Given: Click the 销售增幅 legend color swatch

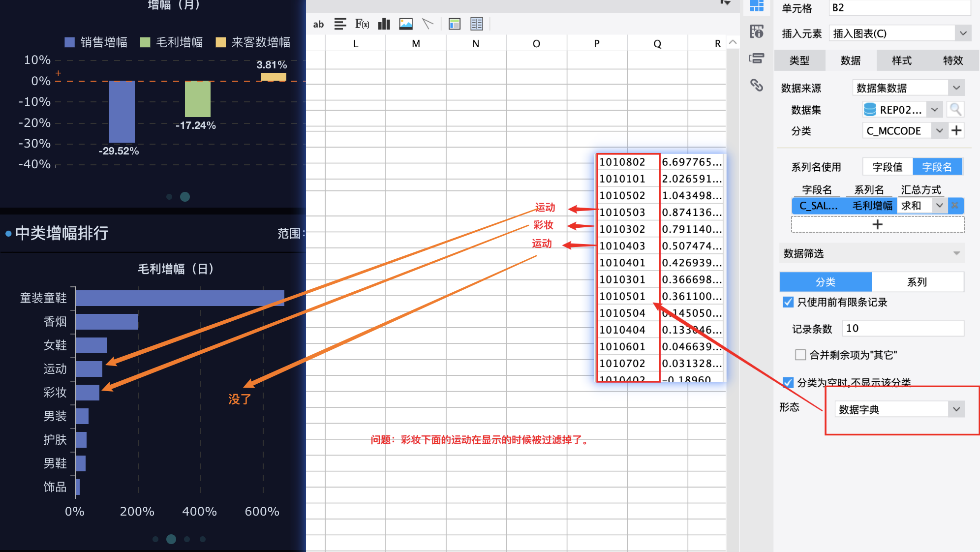Looking at the screenshot, I should click(x=70, y=42).
